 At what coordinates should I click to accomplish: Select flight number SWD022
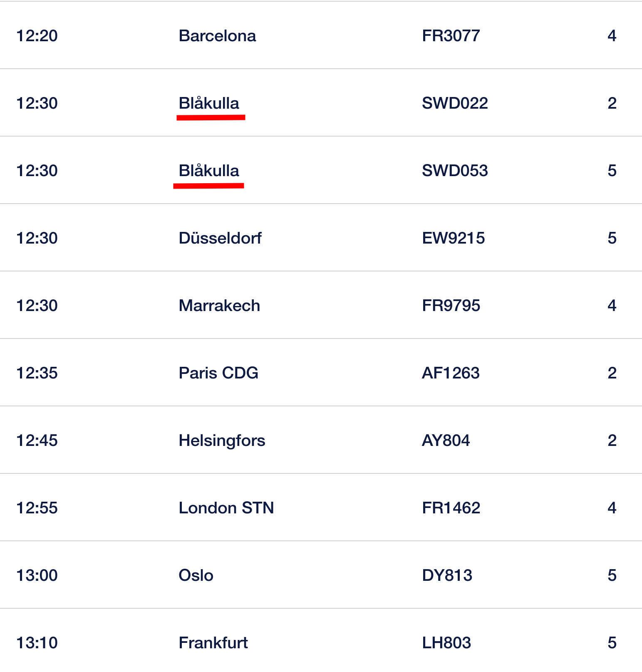click(x=455, y=103)
